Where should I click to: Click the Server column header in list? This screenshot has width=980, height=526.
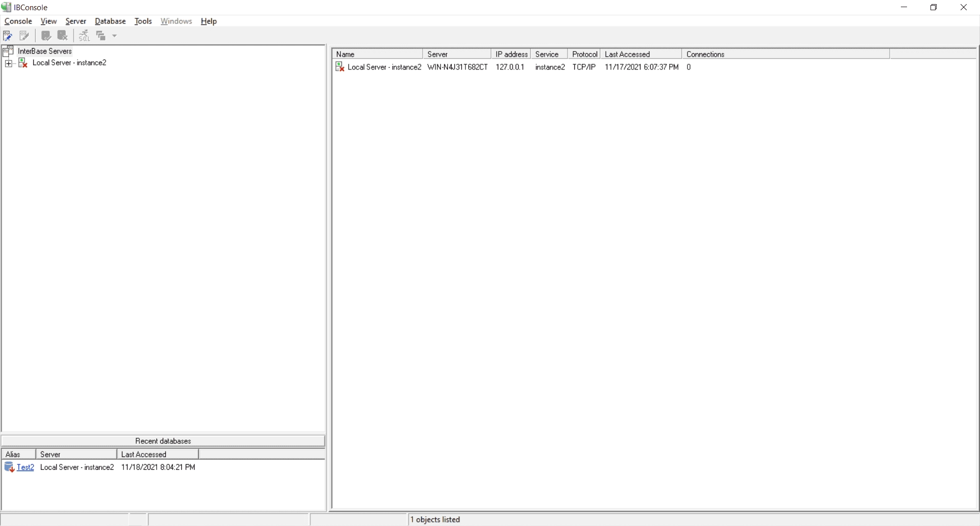coord(457,54)
